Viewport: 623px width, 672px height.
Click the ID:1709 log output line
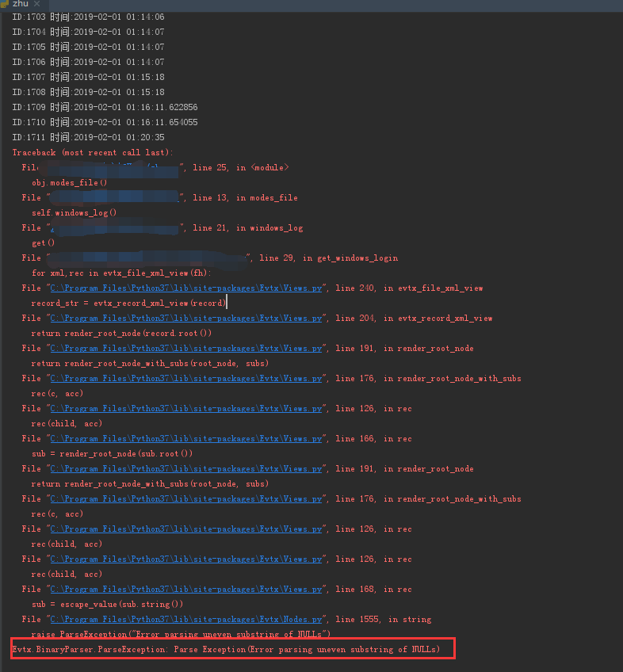[x=105, y=107]
